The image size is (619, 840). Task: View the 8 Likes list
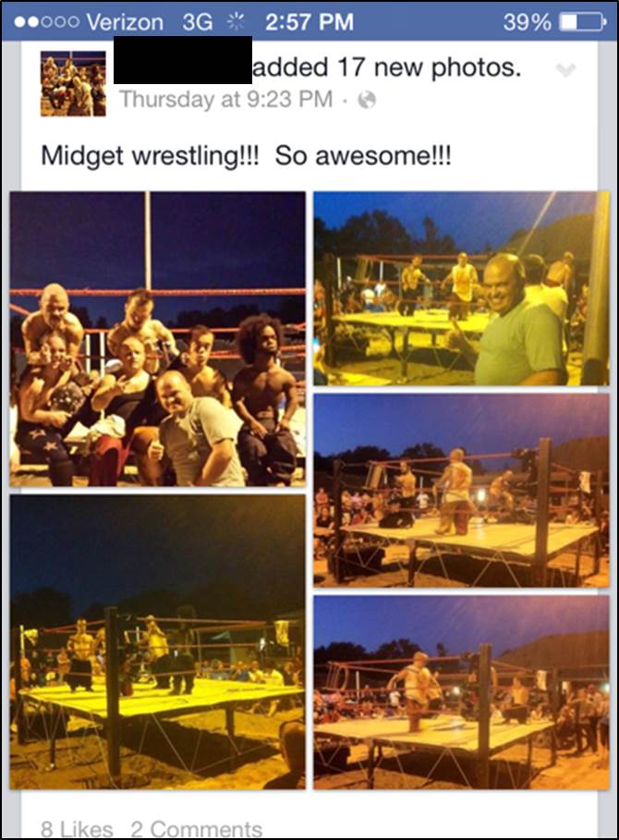[x=77, y=829]
